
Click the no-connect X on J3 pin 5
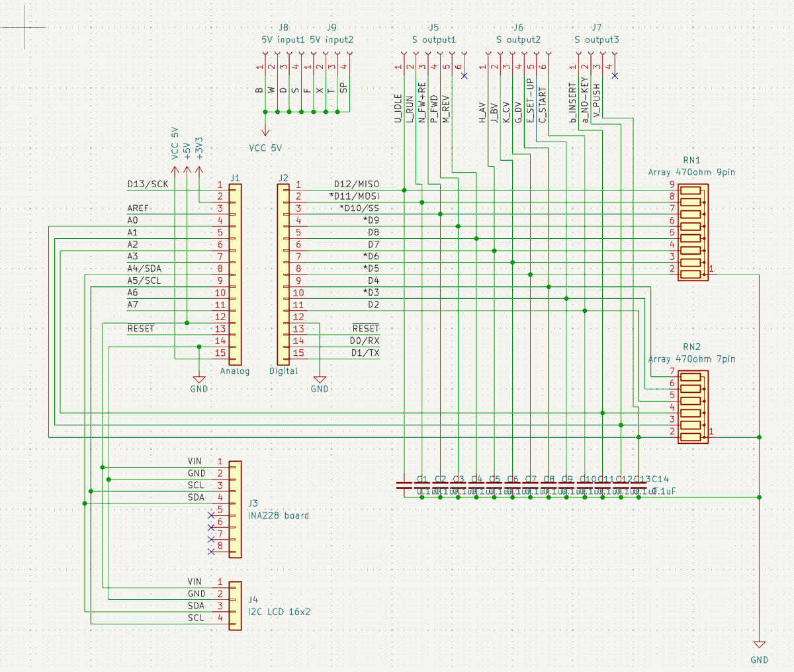(211, 515)
